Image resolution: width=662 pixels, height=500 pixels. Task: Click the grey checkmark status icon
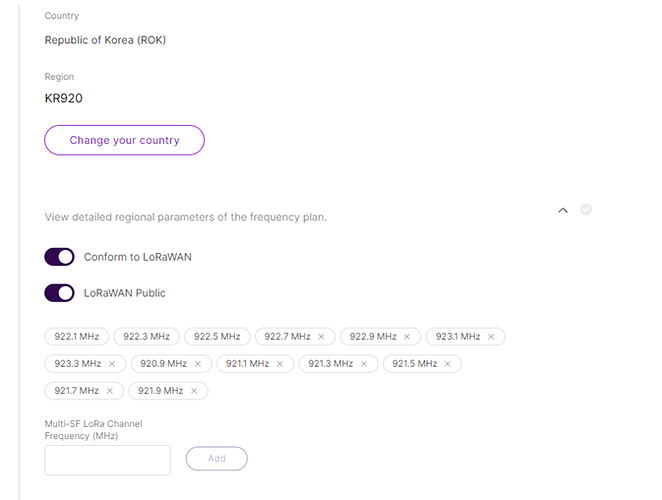pos(586,210)
